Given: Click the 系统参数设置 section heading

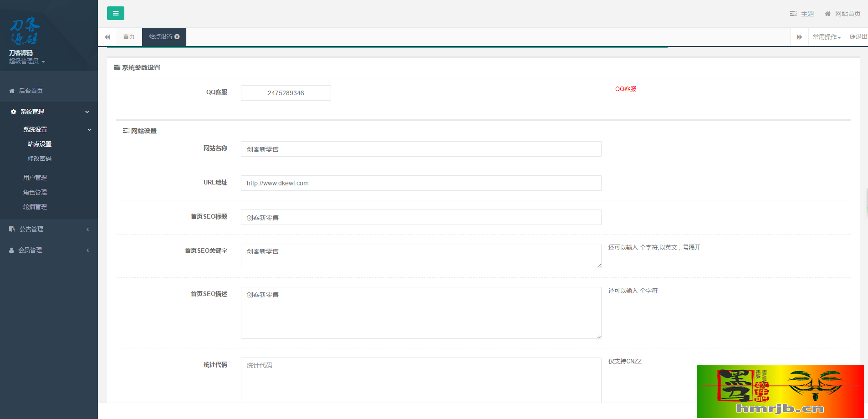Looking at the screenshot, I should point(137,67).
